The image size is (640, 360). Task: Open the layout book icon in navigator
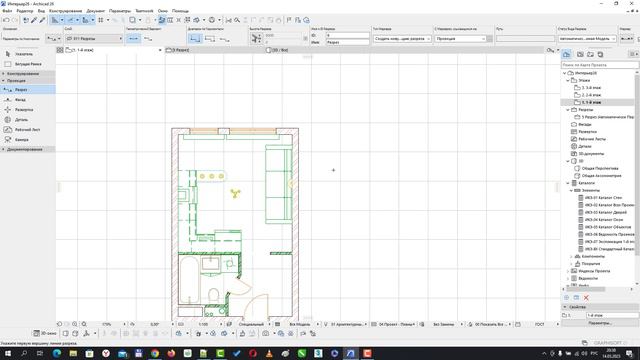[590, 54]
